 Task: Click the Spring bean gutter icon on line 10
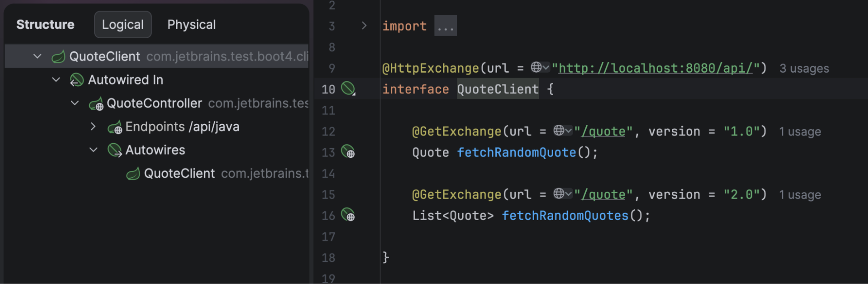tap(348, 89)
